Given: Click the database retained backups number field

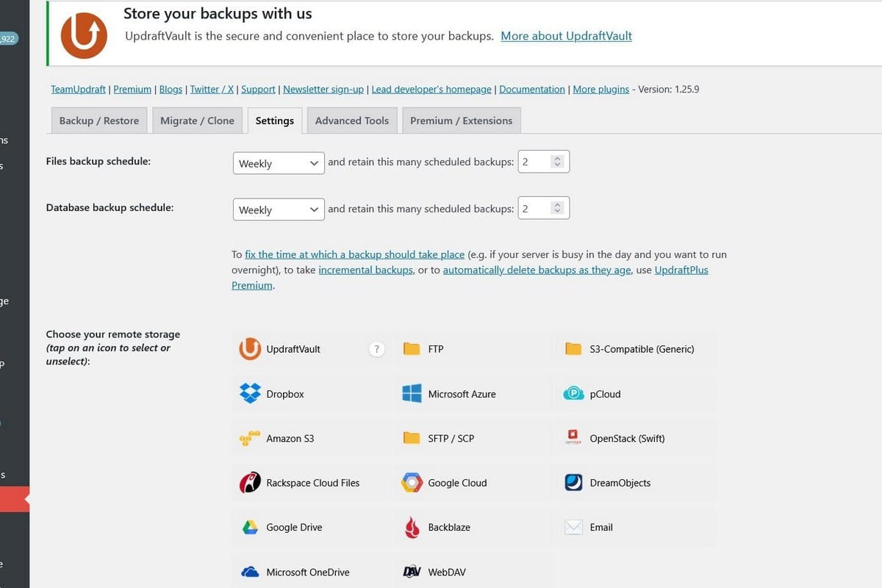Looking at the screenshot, I should pos(534,209).
